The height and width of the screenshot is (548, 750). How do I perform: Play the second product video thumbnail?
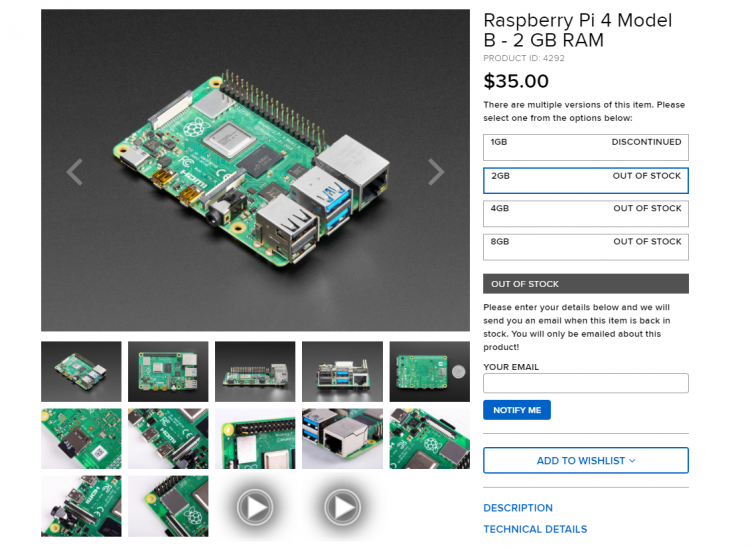click(x=342, y=507)
